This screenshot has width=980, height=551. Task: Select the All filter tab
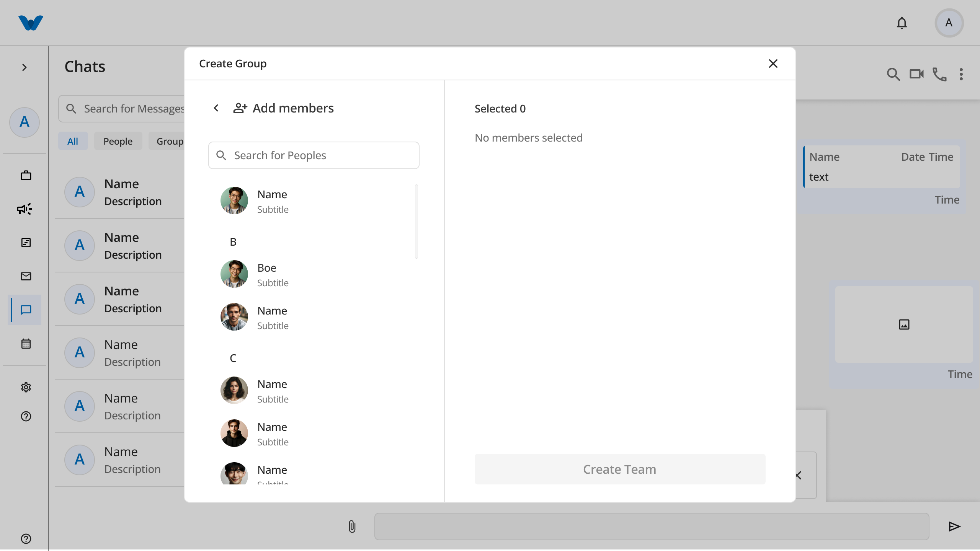73,141
